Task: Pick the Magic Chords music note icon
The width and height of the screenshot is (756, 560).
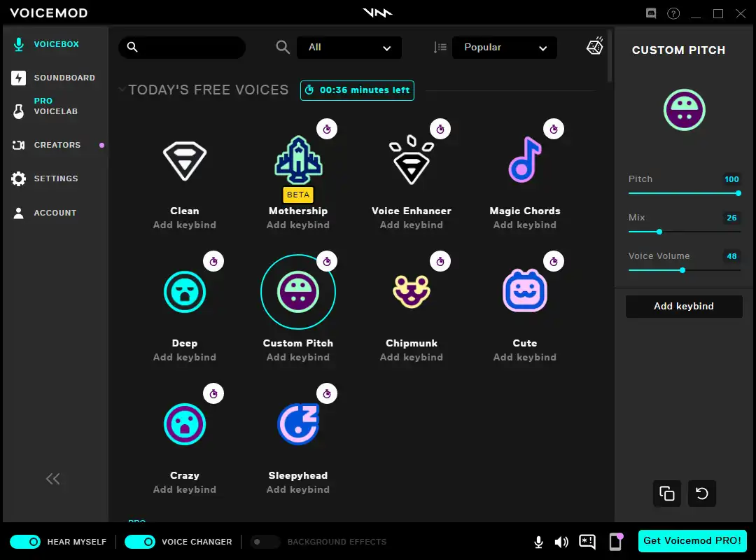Action: click(525, 160)
